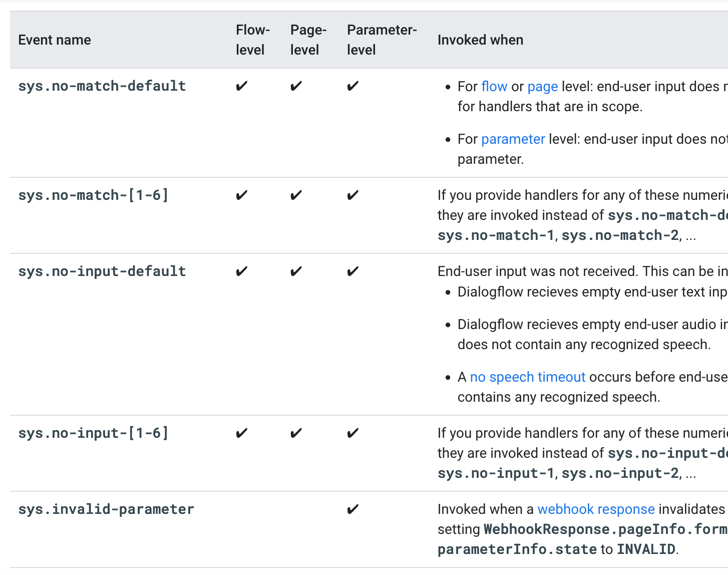The image size is (728, 575).
Task: Click the Page-level checkmark for sys.no-match-default
Action: tap(296, 86)
